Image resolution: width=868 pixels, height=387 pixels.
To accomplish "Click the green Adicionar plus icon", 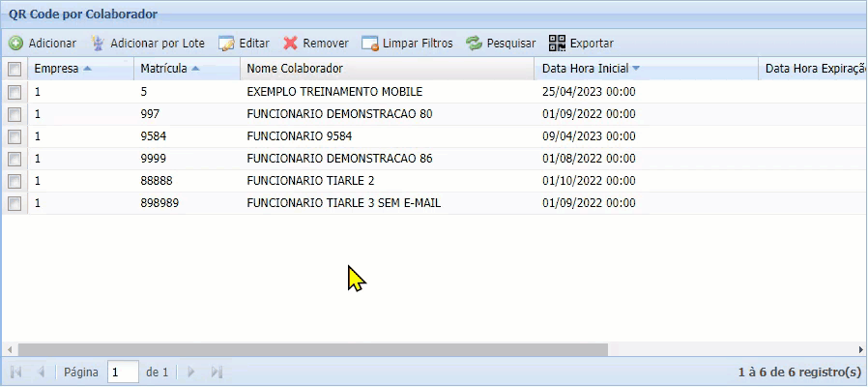I will tap(16, 44).
